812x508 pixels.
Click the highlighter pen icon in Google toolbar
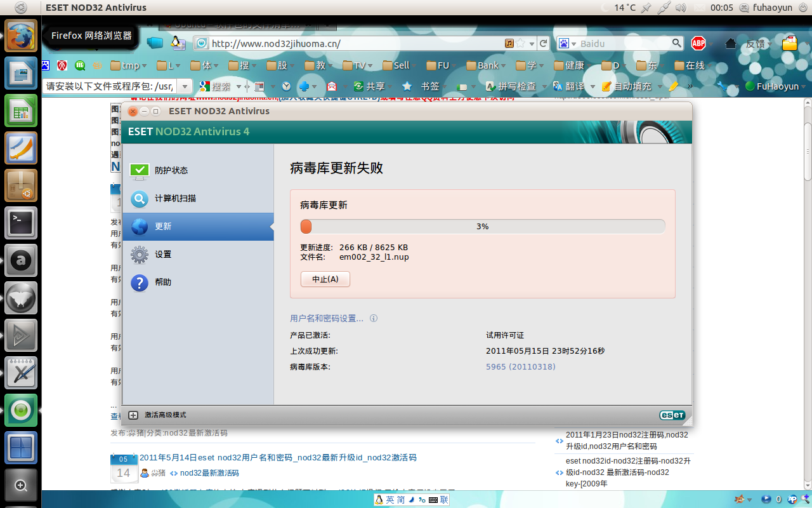coord(673,86)
